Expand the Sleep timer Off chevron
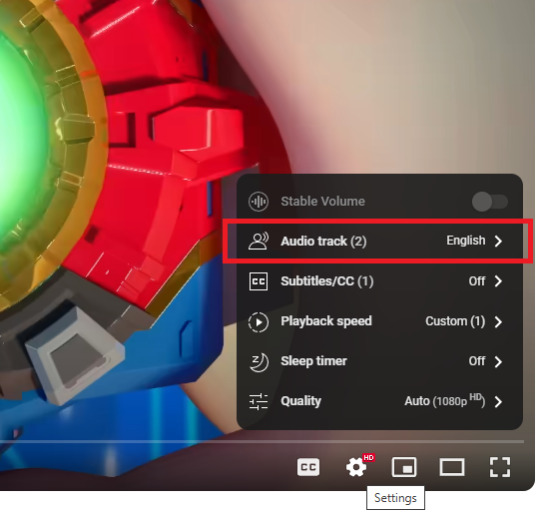The width and height of the screenshot is (540, 514). tap(498, 362)
